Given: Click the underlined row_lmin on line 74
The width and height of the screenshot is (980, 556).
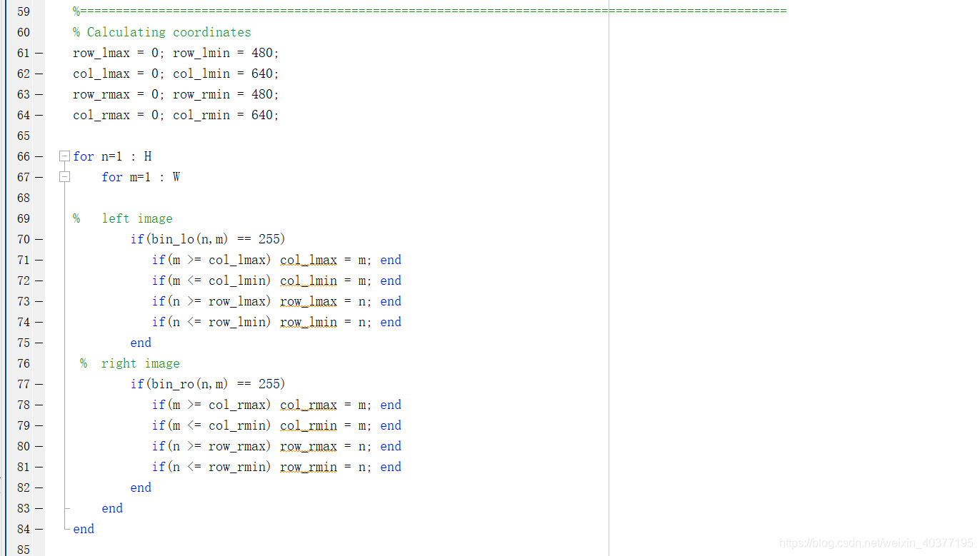Looking at the screenshot, I should (309, 322).
